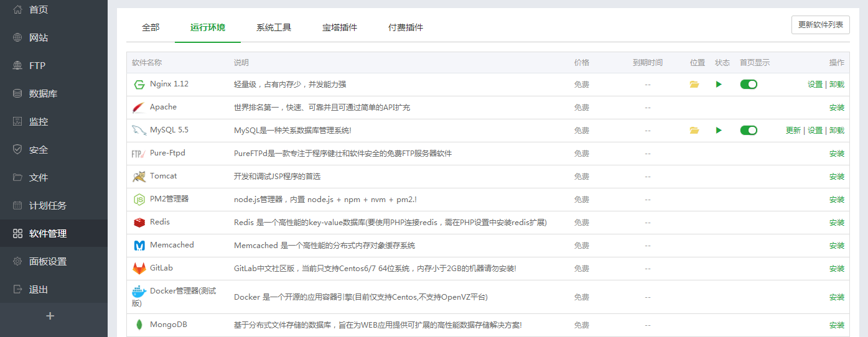The image size is (868, 337).
Task: Click the 价格 column header
Action: click(582, 63)
